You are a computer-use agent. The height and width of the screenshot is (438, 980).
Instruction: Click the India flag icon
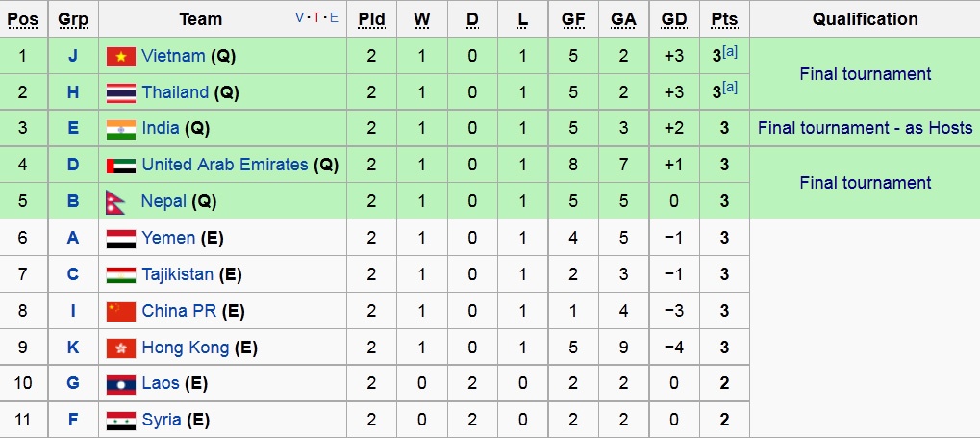tap(120, 129)
